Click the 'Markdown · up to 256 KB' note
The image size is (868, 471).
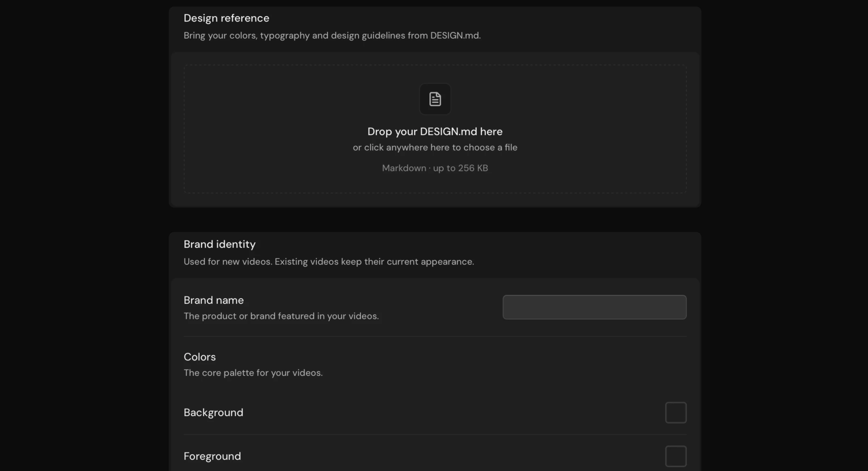point(435,168)
